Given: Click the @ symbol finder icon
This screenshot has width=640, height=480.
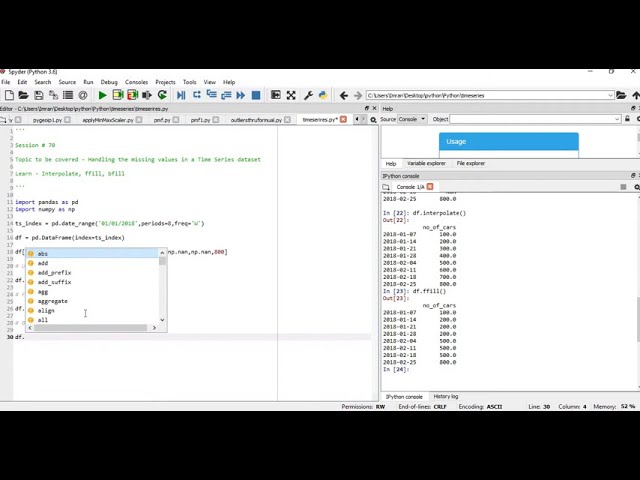Looking at the screenshot, I should click(83, 95).
